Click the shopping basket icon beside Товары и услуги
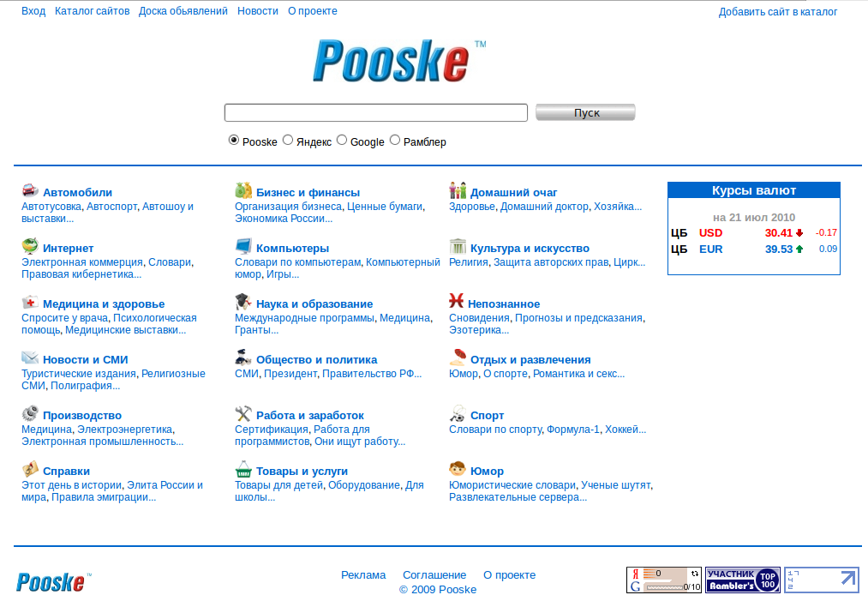Viewport: 868px width, 607px height. coord(243,469)
